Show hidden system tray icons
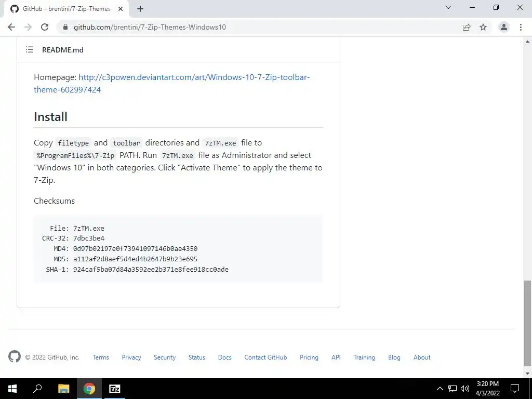Viewport: 532px width, 399px height. point(440,389)
